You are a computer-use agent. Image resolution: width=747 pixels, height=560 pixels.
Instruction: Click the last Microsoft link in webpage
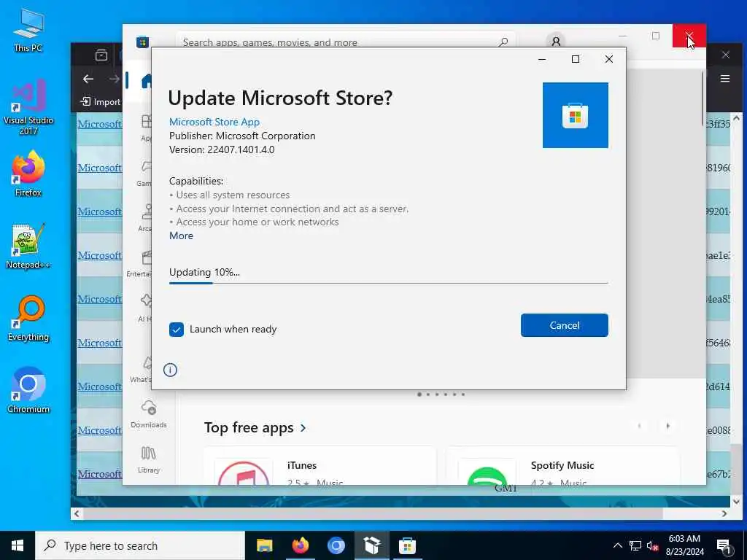tap(99, 474)
